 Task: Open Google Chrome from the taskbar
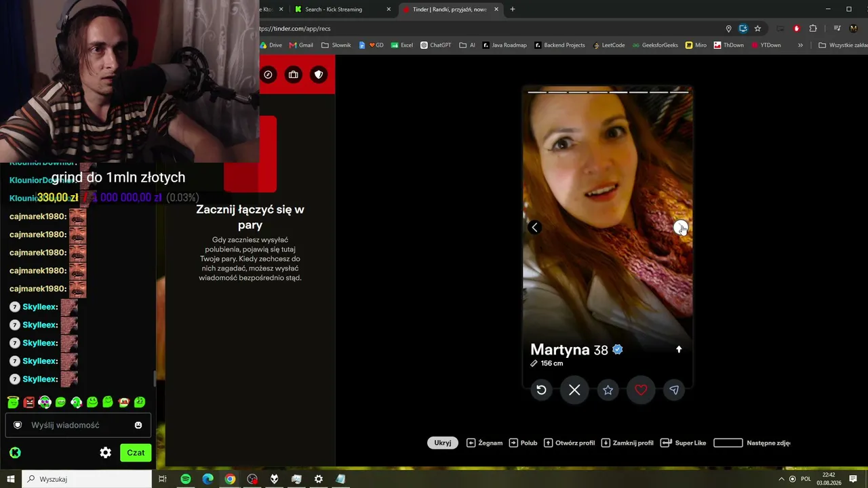tap(231, 479)
